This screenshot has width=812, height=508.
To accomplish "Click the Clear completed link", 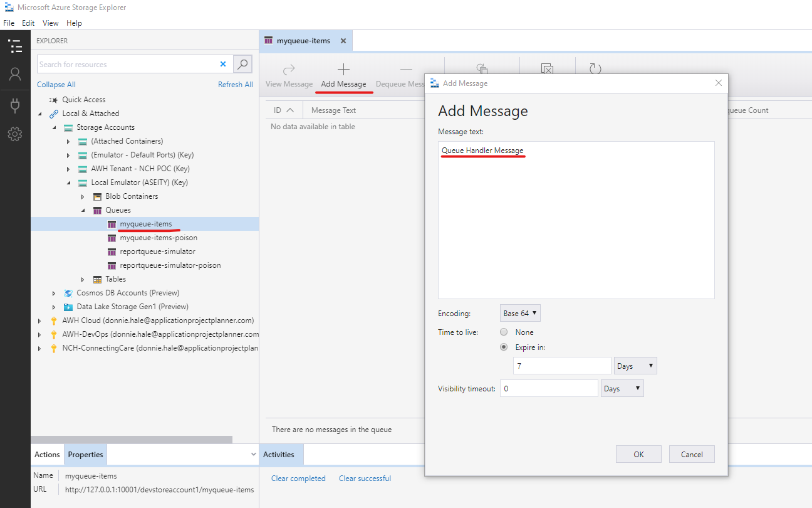I will 298,479.
